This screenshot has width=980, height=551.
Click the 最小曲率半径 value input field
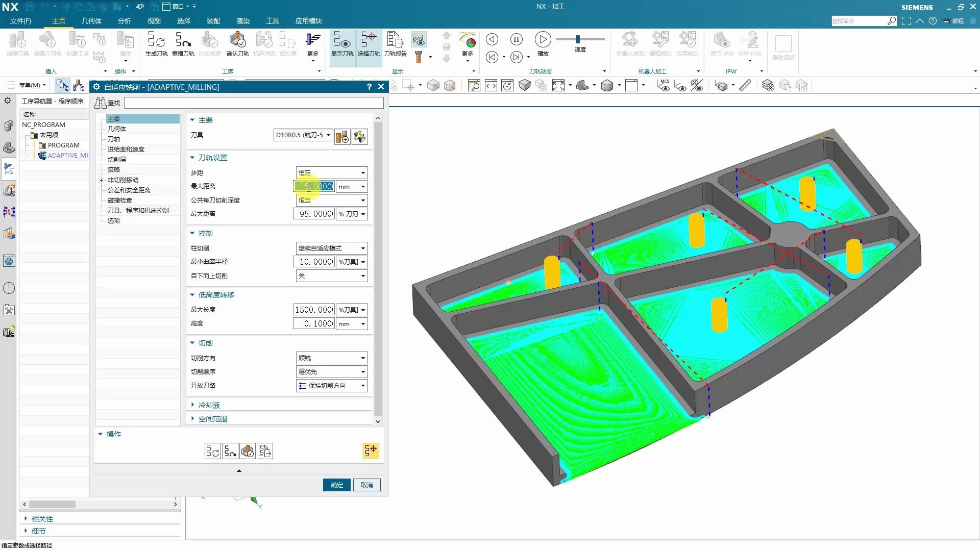point(313,262)
